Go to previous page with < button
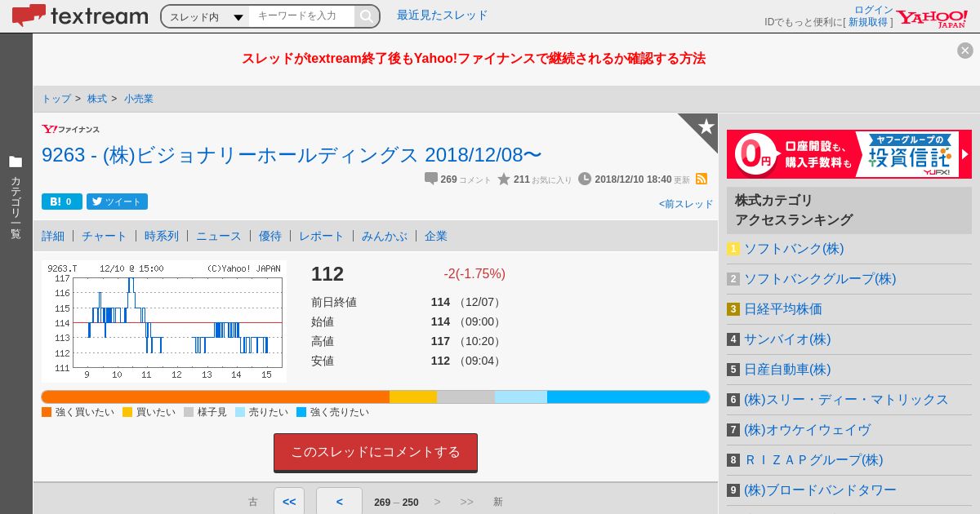The width and height of the screenshot is (980, 514). 339,502
